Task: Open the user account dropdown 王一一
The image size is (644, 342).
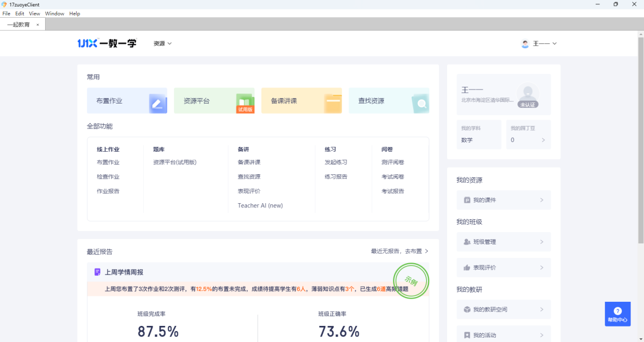Action: 539,43
